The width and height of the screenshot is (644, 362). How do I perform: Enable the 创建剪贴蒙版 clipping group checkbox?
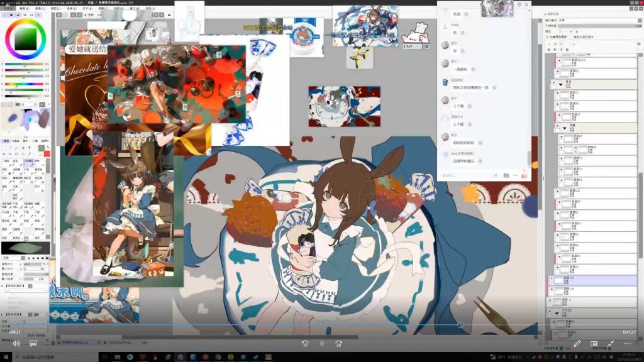click(x=548, y=37)
